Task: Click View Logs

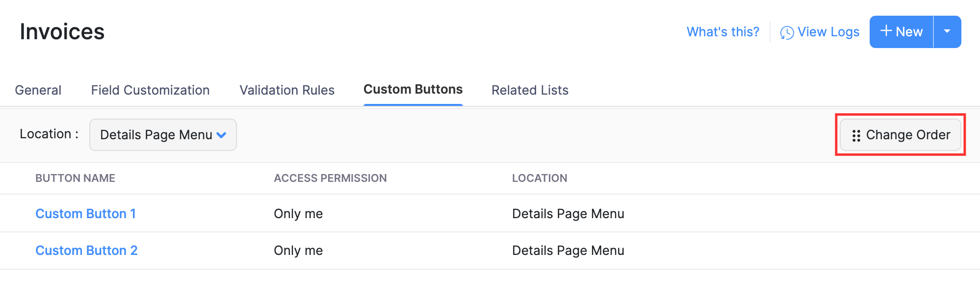Action: [x=828, y=31]
